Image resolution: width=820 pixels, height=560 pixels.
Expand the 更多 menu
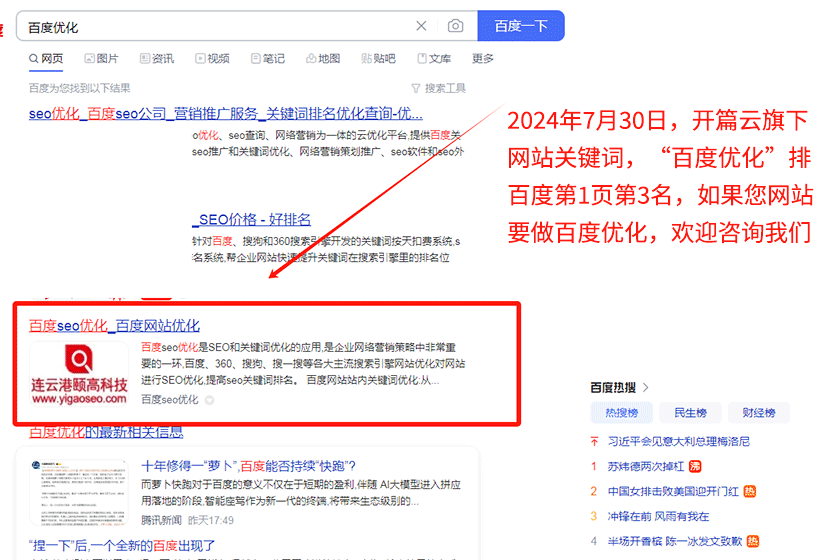(483, 59)
